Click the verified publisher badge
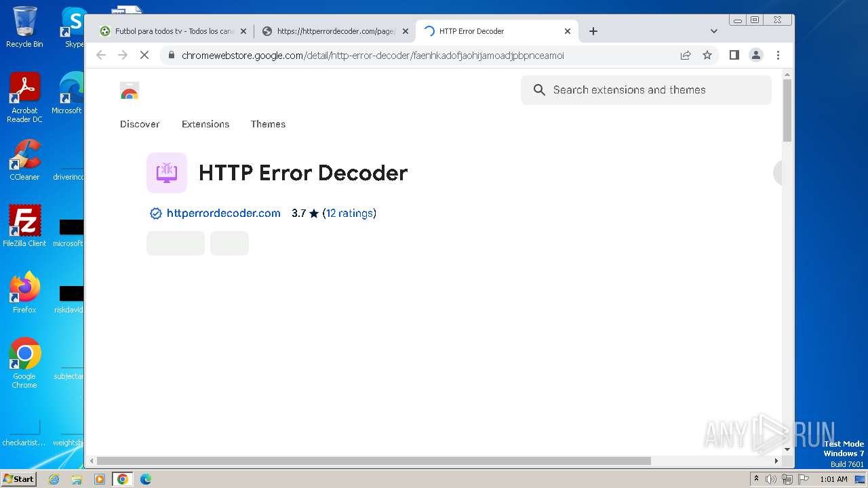The width and height of the screenshot is (868, 488). point(155,213)
